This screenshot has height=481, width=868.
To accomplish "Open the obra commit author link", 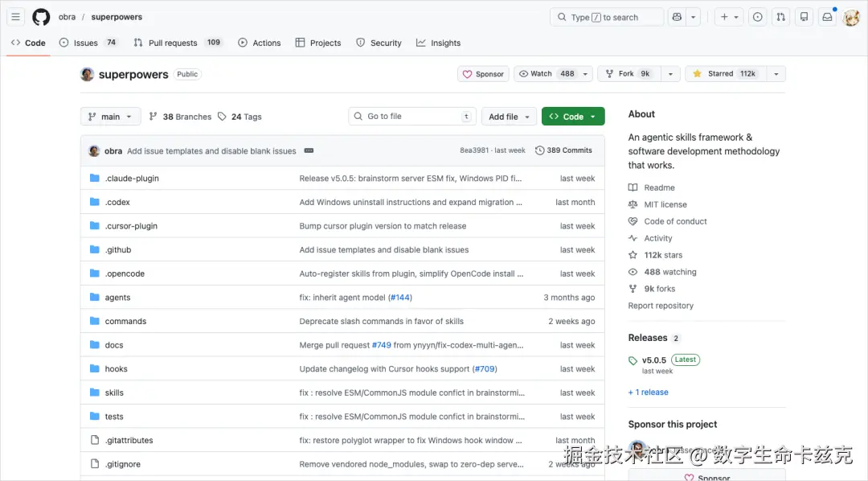I will (x=113, y=150).
